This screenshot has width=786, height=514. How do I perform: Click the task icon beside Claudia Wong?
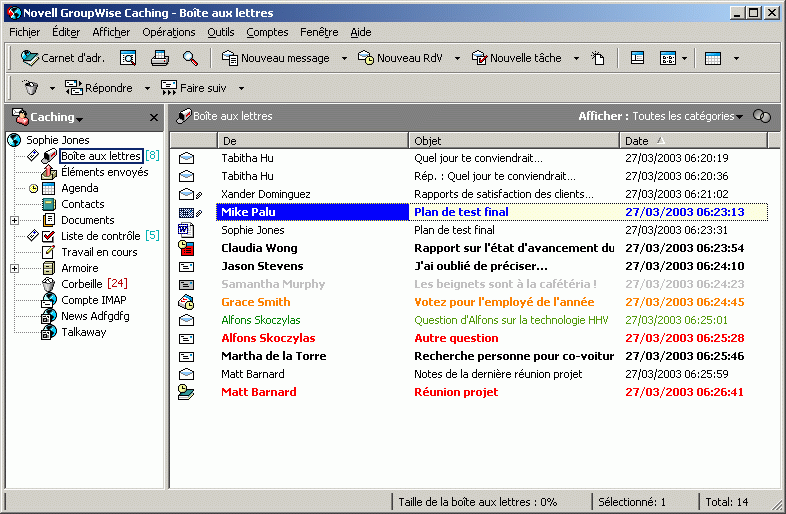tap(186, 248)
